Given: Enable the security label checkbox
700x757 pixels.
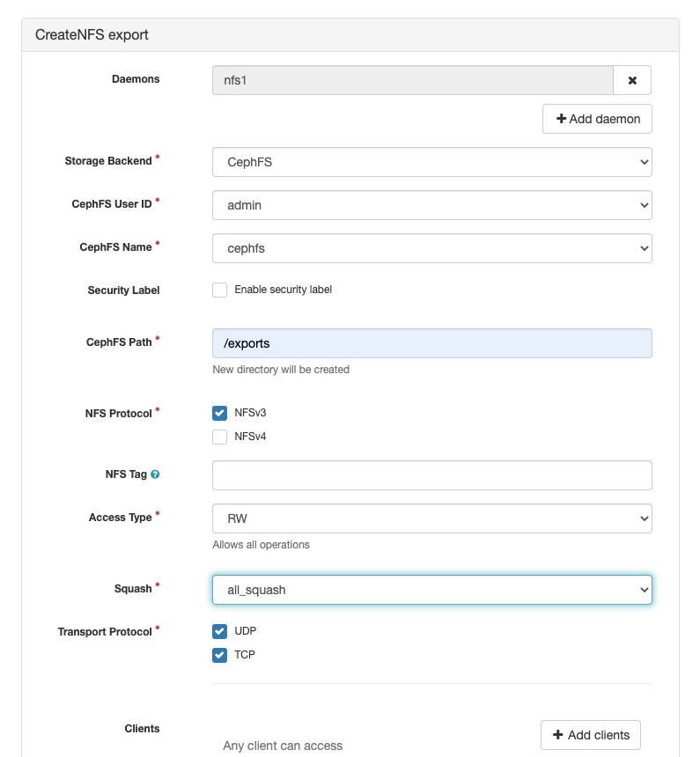Looking at the screenshot, I should (x=220, y=290).
